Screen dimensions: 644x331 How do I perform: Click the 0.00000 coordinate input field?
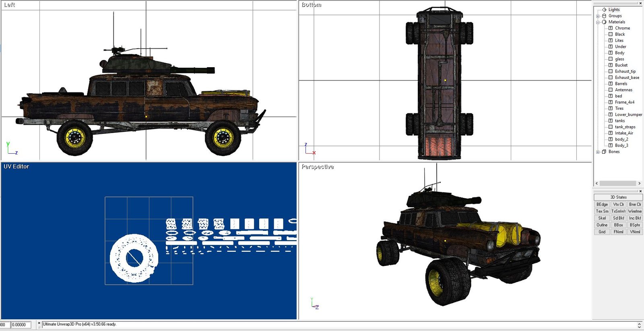coord(21,325)
